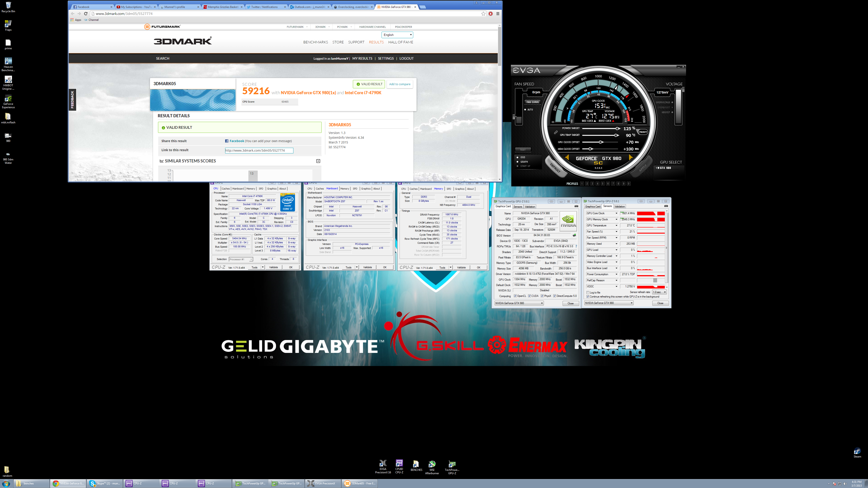The image size is (868, 488).
Task: Click Add to compare button
Action: pyautogui.click(x=400, y=84)
